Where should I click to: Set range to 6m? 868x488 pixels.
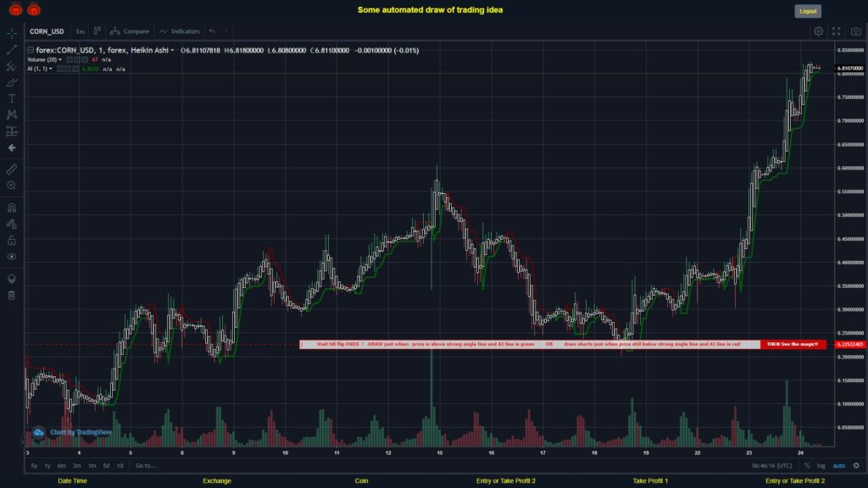61,466
